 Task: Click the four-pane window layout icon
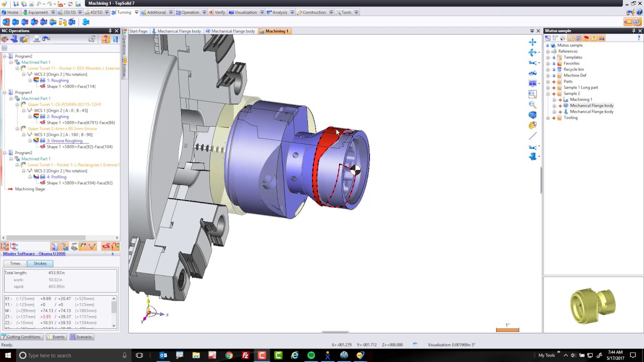pyautogui.click(x=533, y=83)
